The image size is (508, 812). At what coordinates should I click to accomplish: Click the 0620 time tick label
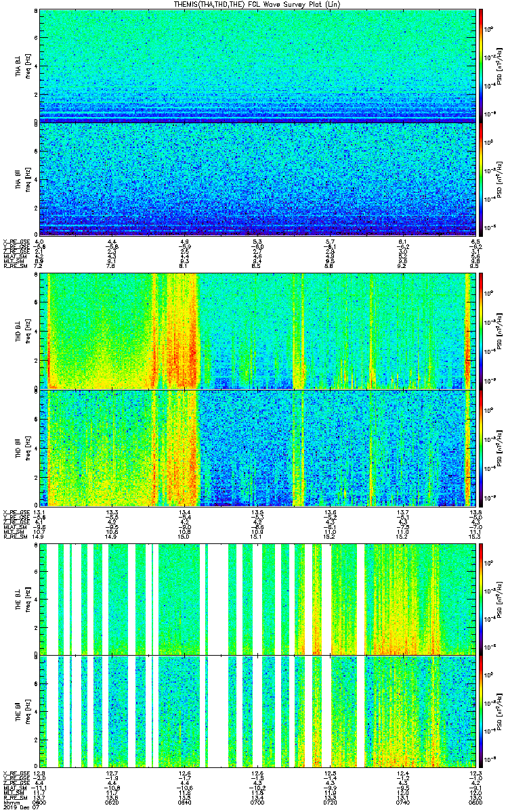coord(112,802)
